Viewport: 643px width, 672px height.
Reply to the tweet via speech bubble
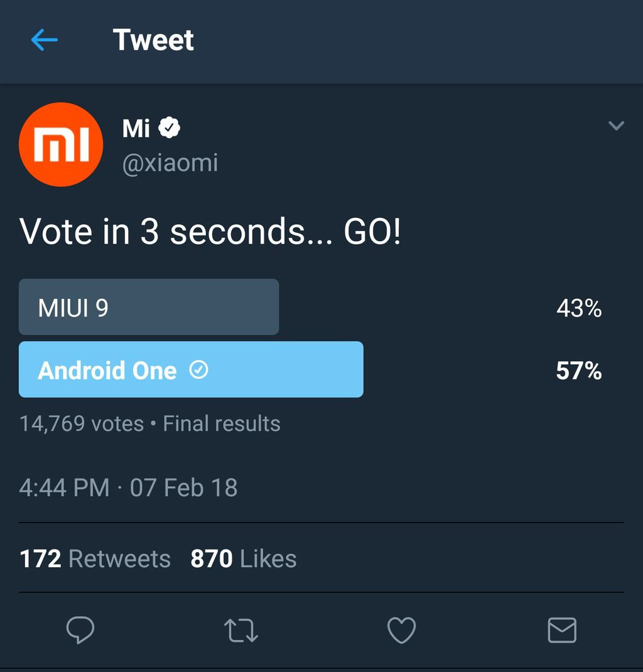pyautogui.click(x=80, y=630)
